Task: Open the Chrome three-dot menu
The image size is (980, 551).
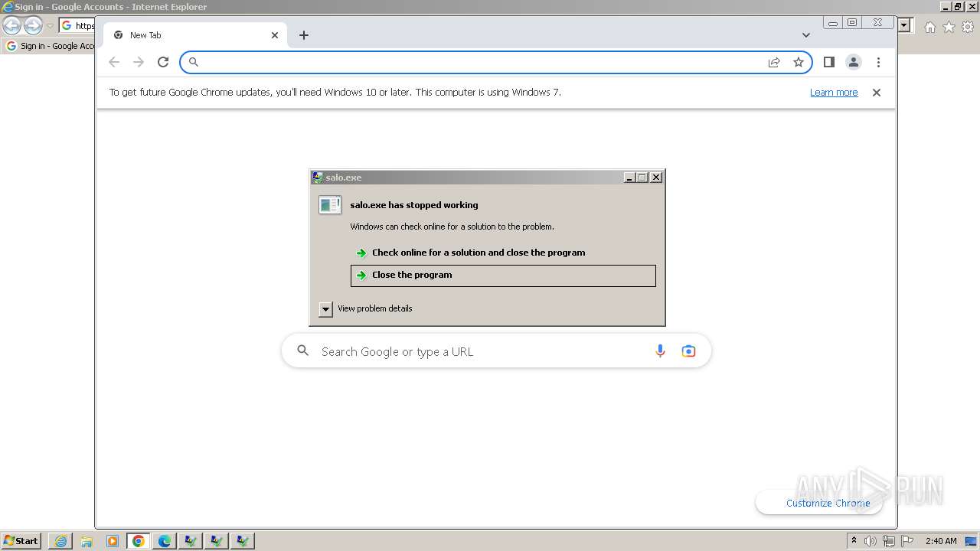Action: pyautogui.click(x=878, y=62)
